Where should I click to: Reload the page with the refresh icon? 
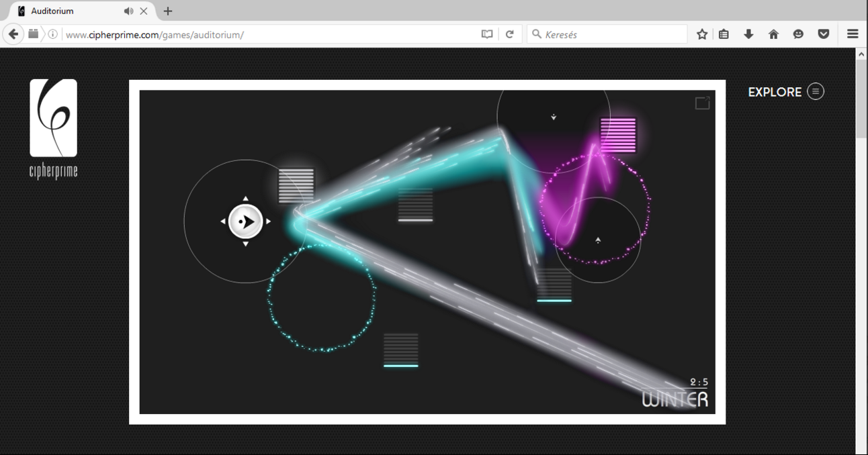(x=510, y=34)
